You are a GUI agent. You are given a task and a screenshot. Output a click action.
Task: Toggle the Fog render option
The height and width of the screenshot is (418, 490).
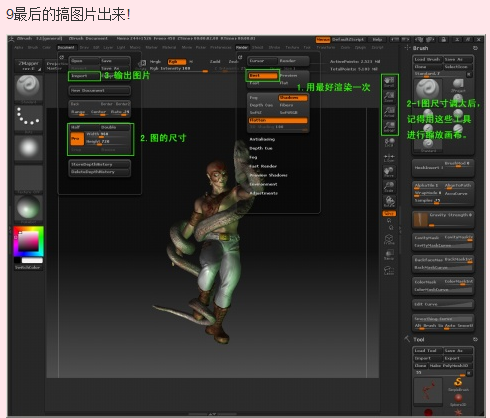[263, 98]
